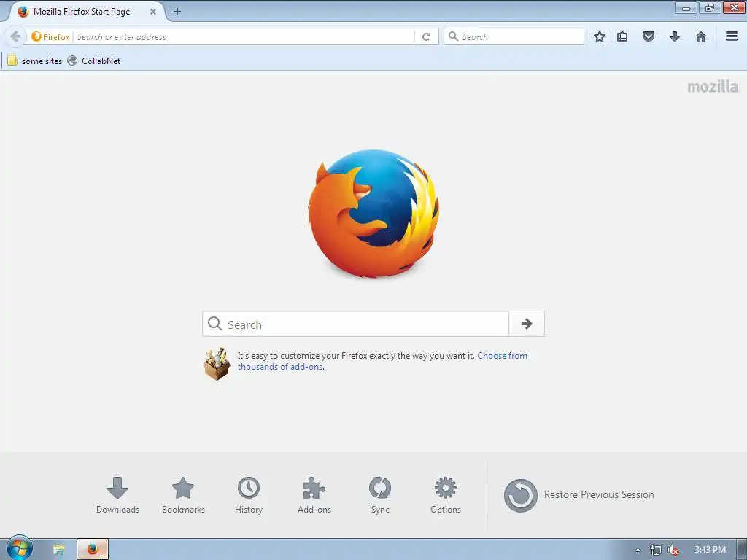Open Windows Explorer from taskbar

[58, 550]
